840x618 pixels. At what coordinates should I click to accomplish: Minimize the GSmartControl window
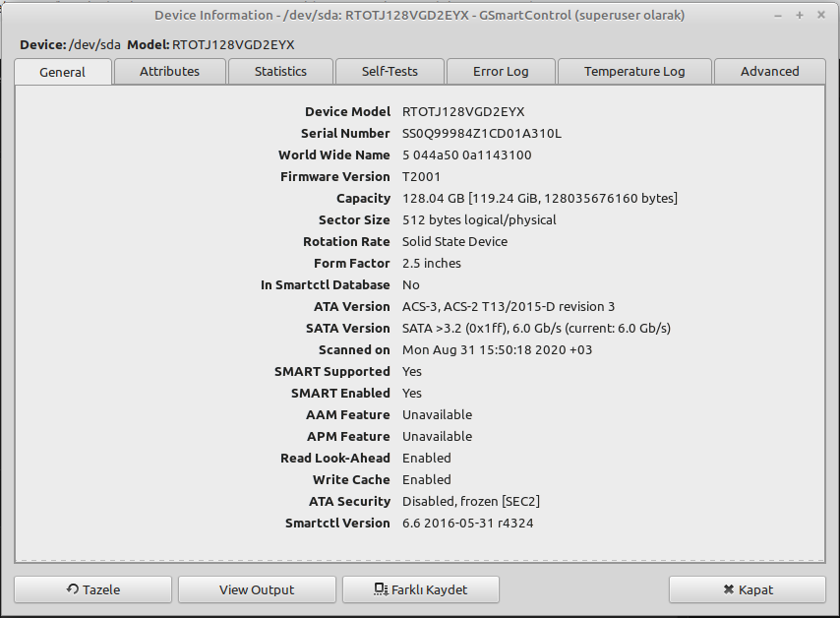(778, 16)
